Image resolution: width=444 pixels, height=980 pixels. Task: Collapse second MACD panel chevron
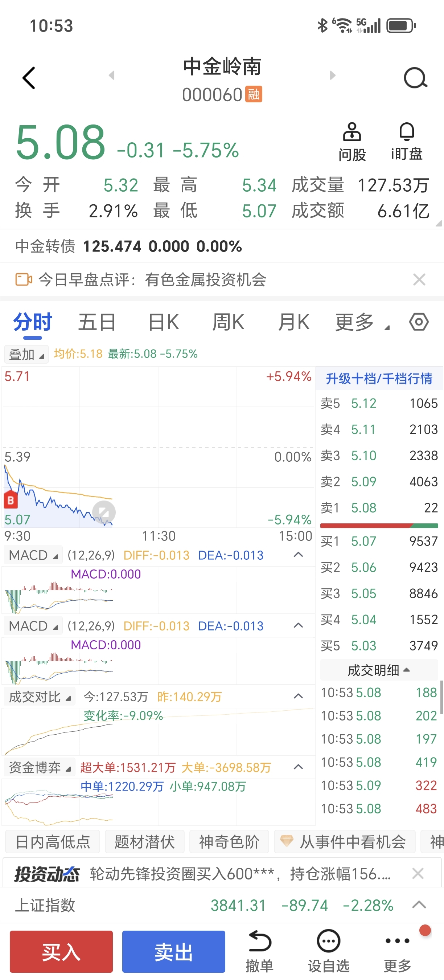point(299,625)
